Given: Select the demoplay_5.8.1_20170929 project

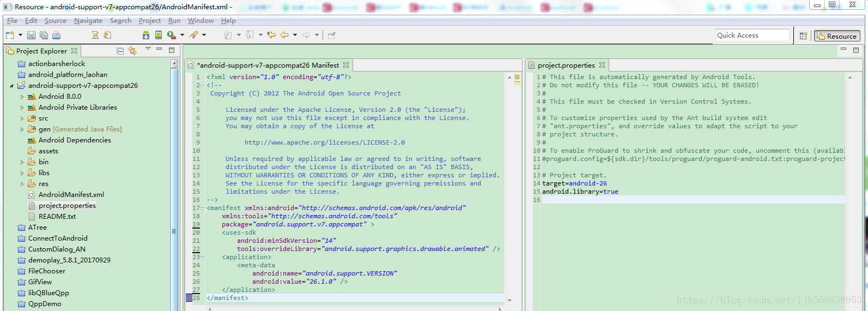Looking at the screenshot, I should pyautogui.click(x=69, y=260).
